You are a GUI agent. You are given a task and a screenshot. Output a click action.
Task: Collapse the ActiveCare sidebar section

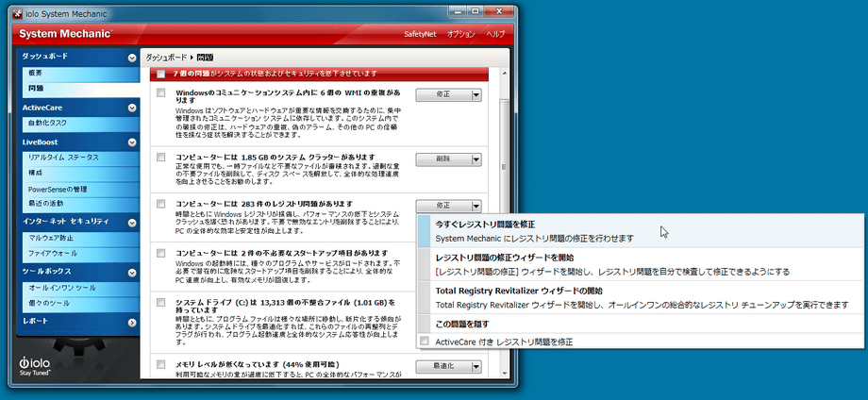[x=132, y=108]
